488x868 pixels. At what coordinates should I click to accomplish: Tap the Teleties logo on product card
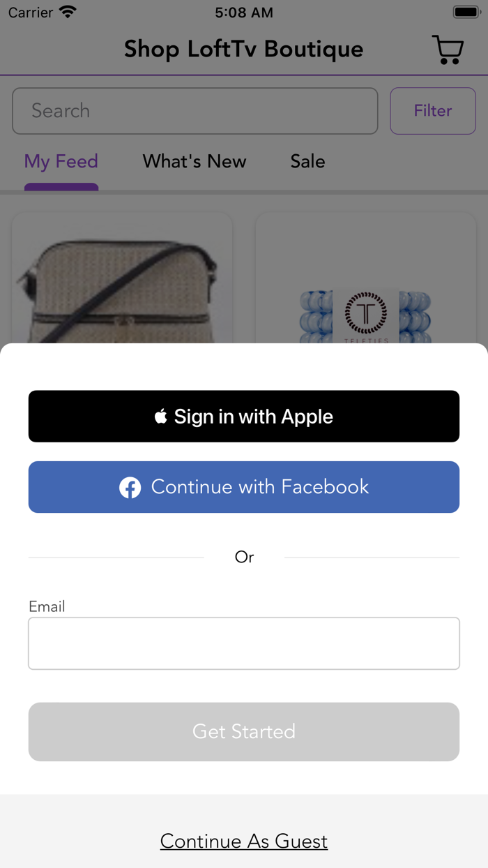tap(366, 313)
